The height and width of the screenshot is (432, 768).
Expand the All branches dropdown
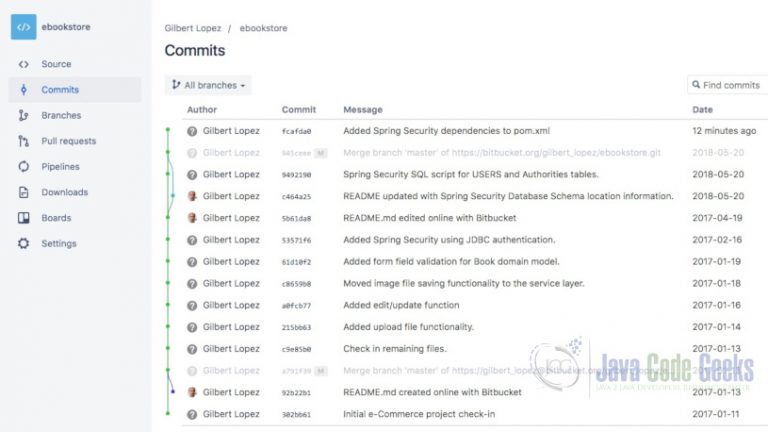208,85
